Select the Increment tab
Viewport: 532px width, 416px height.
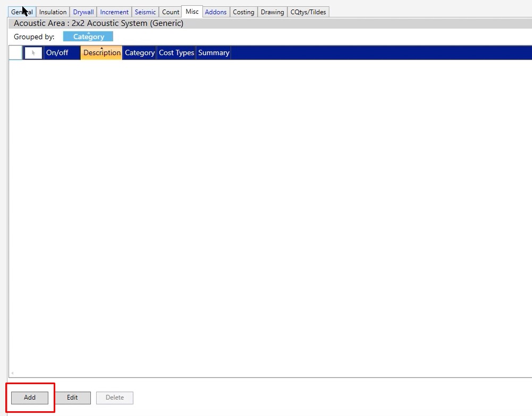[114, 12]
